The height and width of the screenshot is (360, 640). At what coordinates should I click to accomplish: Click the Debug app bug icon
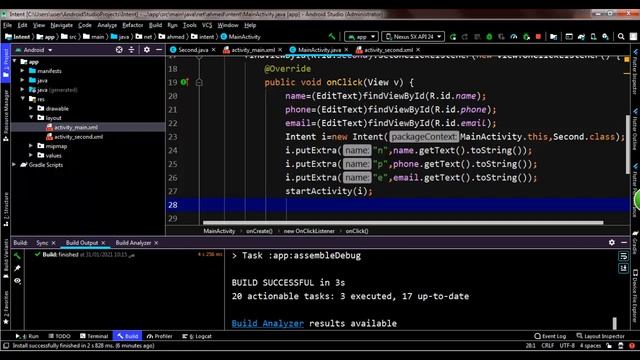pos(489,37)
